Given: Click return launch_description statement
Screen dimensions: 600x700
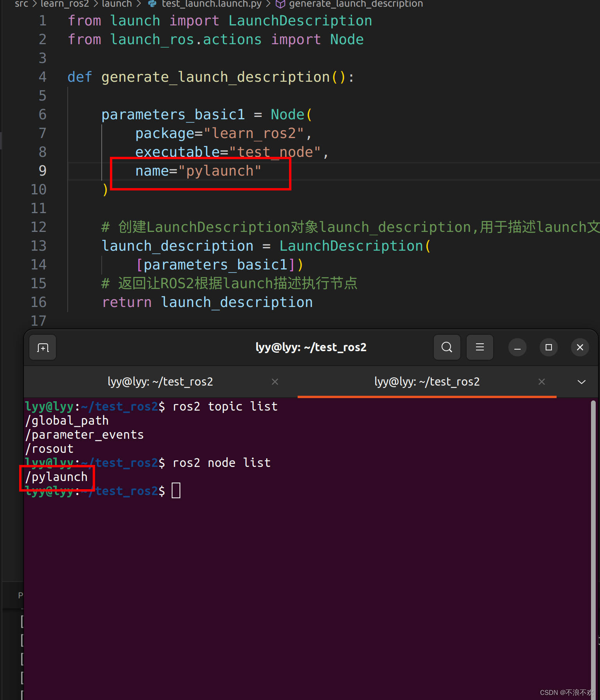Looking at the screenshot, I should [x=207, y=302].
